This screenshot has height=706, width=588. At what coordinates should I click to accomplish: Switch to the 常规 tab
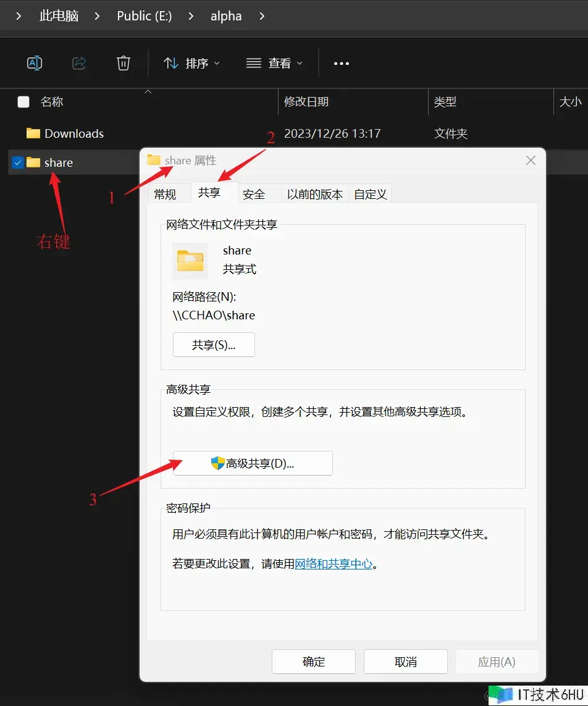(165, 194)
